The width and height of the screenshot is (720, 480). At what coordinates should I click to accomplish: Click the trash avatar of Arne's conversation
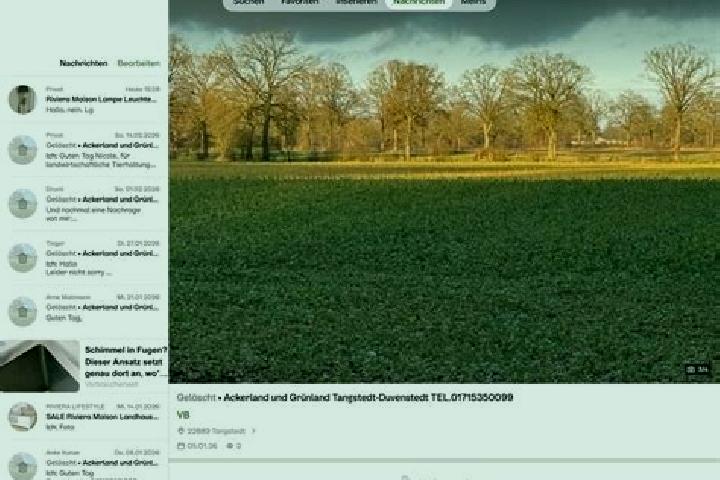pyautogui.click(x=22, y=311)
